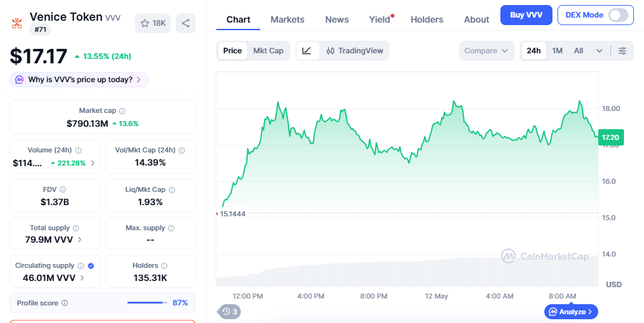This screenshot has width=644, height=323.
Task: Click the $1.37B FDV value
Action: [x=55, y=202]
